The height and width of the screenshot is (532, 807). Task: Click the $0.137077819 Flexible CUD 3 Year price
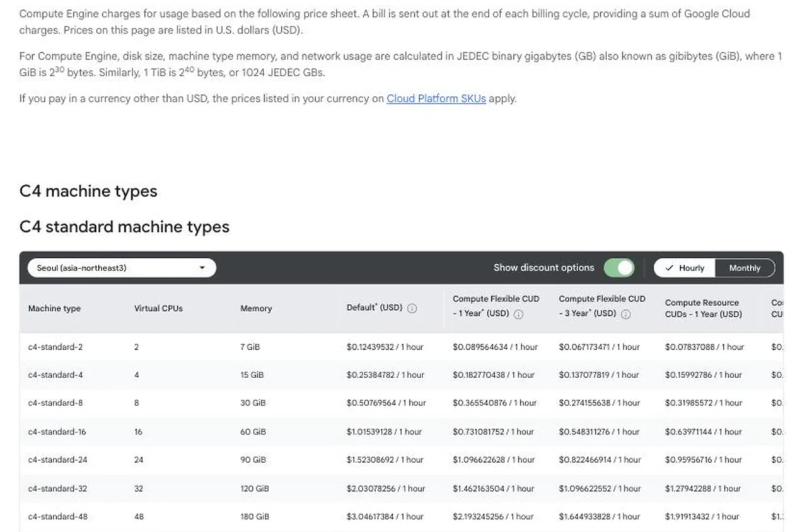600,374
